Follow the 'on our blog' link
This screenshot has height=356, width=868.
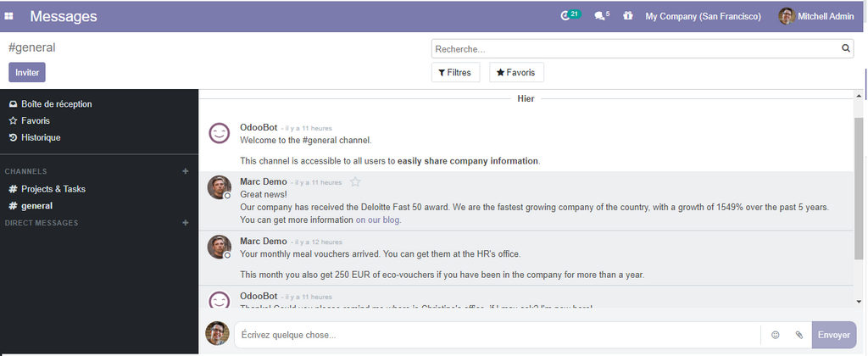(x=378, y=220)
